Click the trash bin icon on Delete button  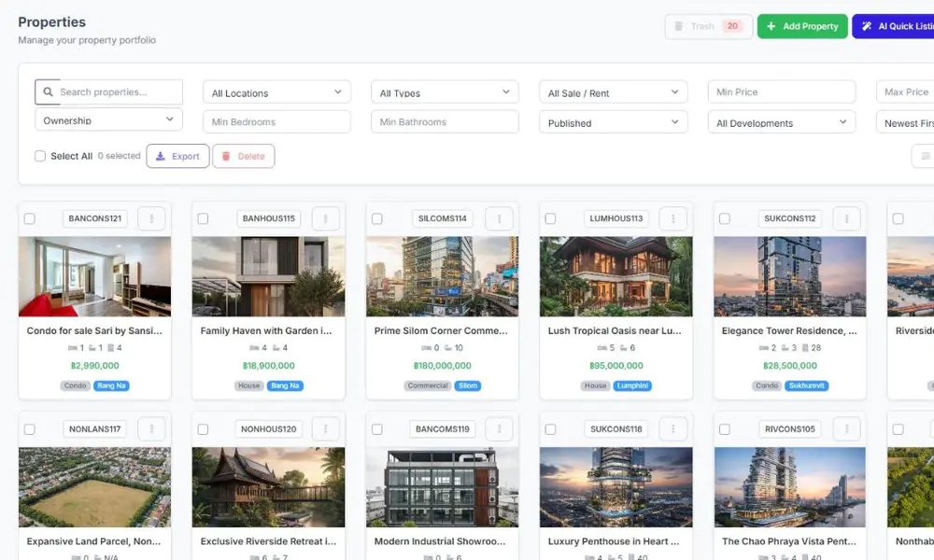click(x=226, y=156)
